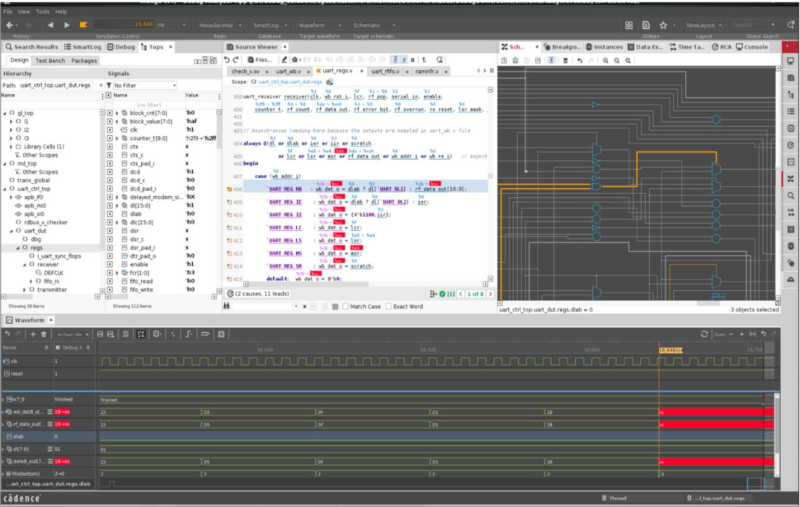Viewport: 800px width, 507px height.
Task: Click the hierarchy Path input field
Action: pyautogui.click(x=57, y=85)
